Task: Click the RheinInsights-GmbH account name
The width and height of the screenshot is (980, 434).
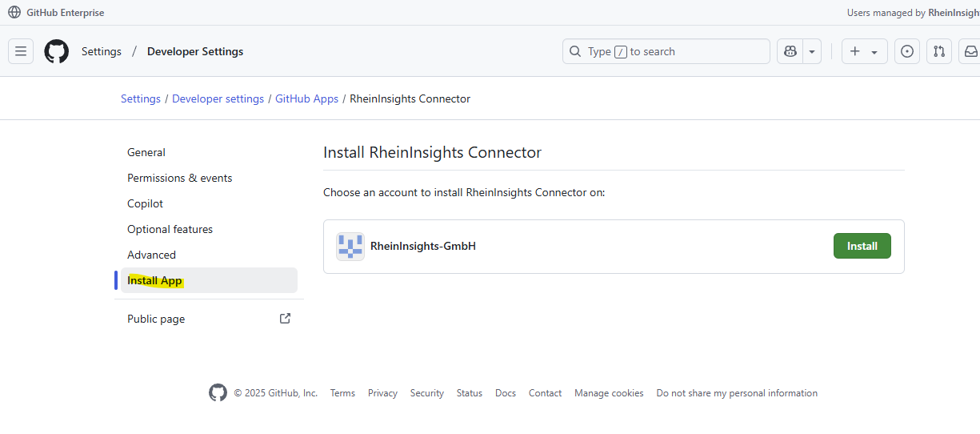Action: [423, 246]
